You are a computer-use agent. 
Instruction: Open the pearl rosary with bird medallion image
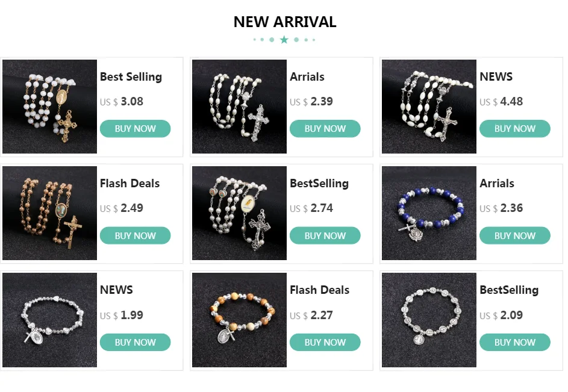click(239, 213)
